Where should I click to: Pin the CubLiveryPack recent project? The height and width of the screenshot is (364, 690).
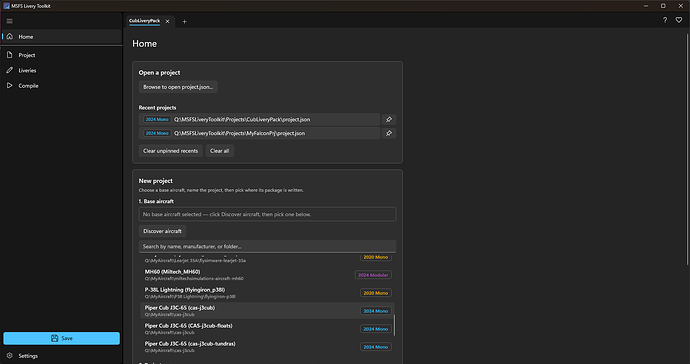[x=389, y=119]
